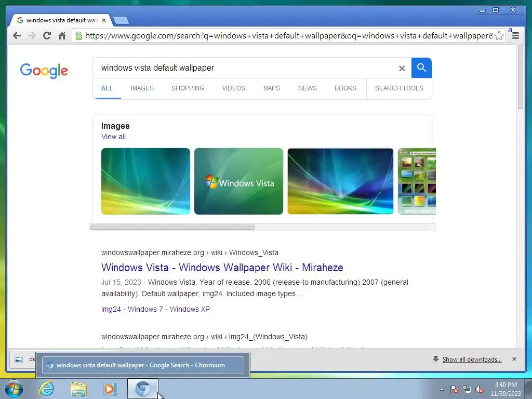Close the windows vista default wallpaper tab
The width and height of the screenshot is (532, 399).
[x=104, y=20]
